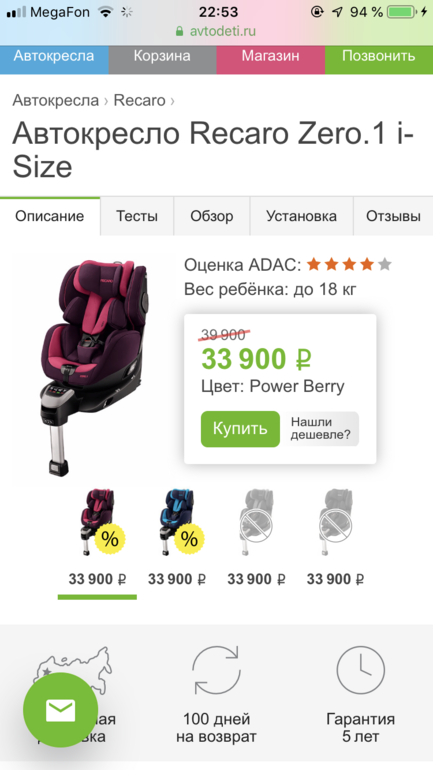The image size is (433, 770).
Task: Tap the Гарантия 5 лет clock icon
Action: (361, 670)
